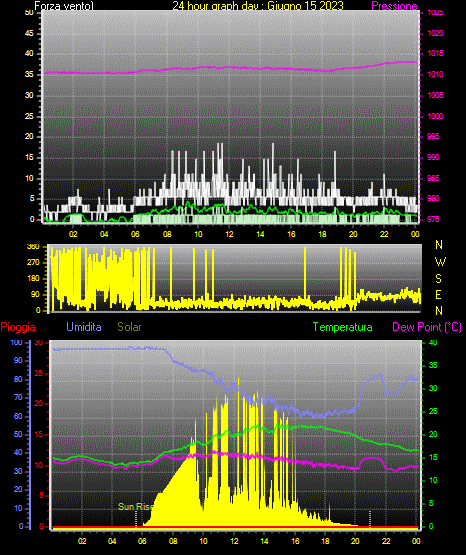
Task: Select the 'W' compass direction label
Action: tap(440, 262)
